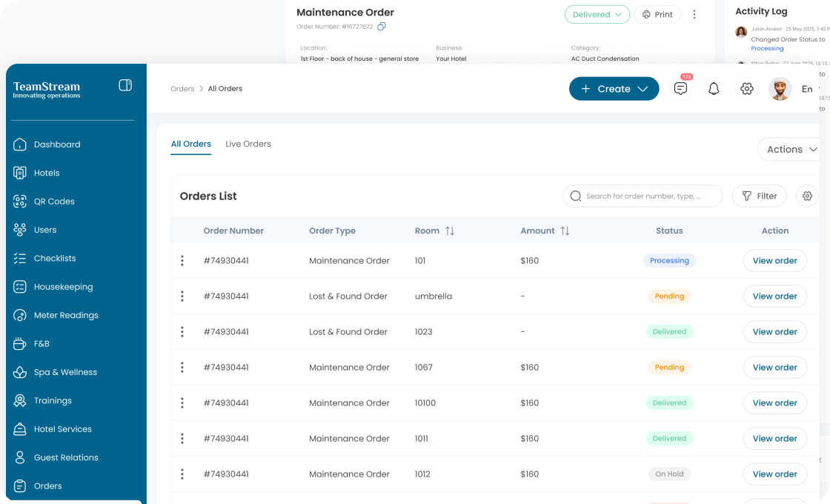This screenshot has height=504, width=830.
Task: Copy the order number #16727822
Action: [382, 27]
